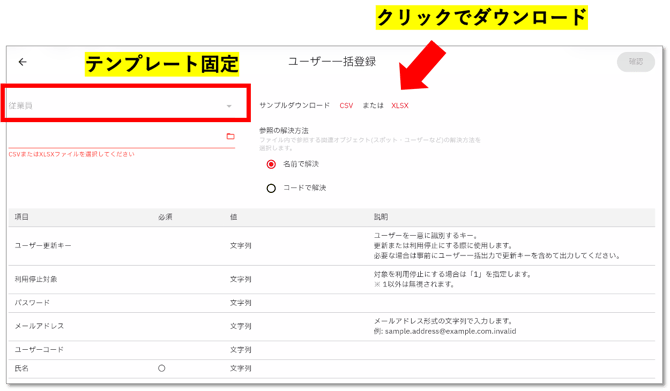Click 文字列 value in ユーザーコード row
This screenshot has height=391, width=670.
click(x=241, y=350)
